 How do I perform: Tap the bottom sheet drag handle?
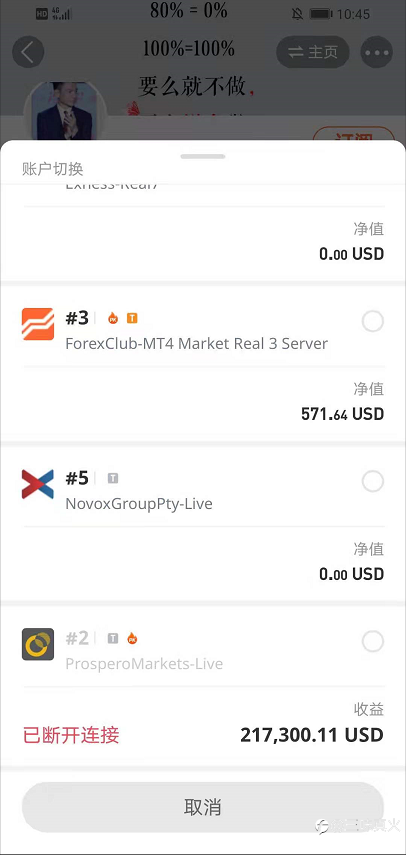click(x=203, y=156)
